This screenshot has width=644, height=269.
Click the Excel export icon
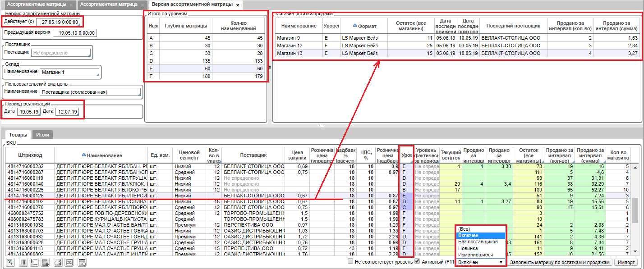69,262
